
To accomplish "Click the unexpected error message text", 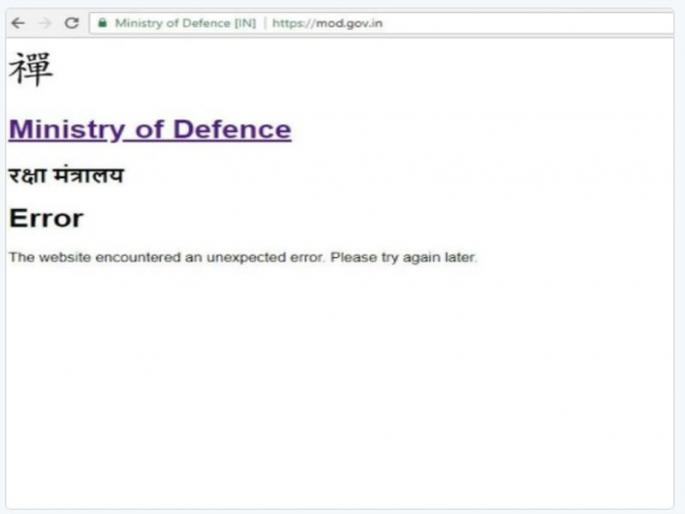I will coord(243,257).
